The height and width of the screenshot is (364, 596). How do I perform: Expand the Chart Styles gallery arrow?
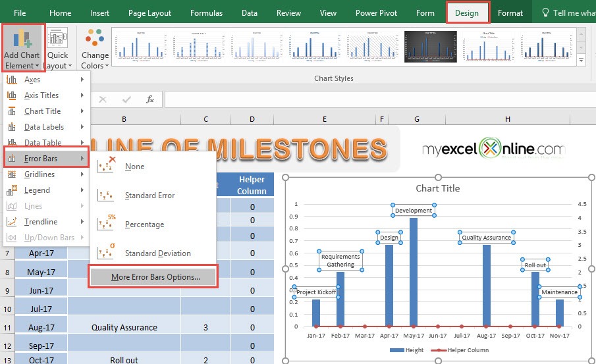coord(581,60)
